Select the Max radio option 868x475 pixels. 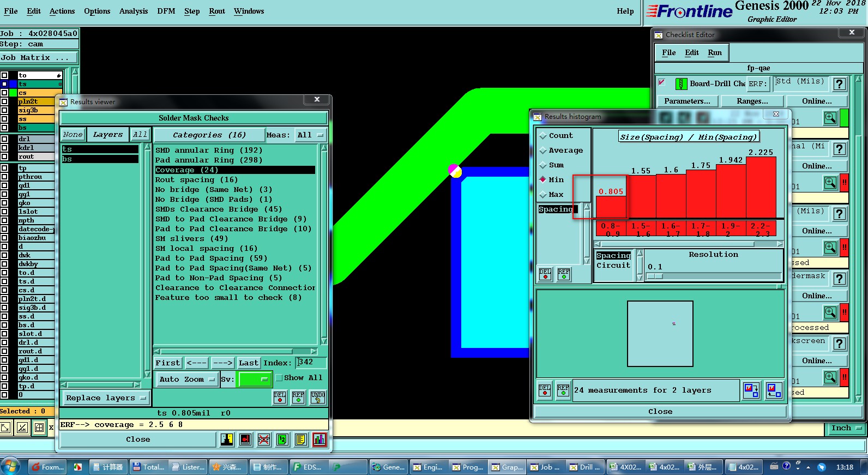tap(543, 194)
